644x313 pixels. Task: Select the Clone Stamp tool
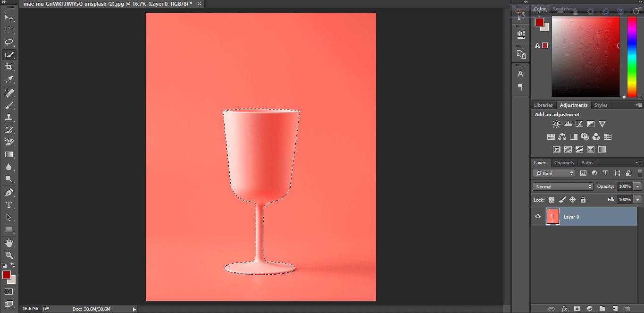coord(8,117)
